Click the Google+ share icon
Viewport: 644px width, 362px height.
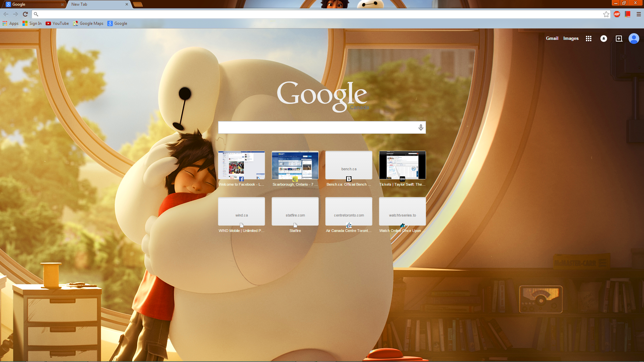(619, 39)
